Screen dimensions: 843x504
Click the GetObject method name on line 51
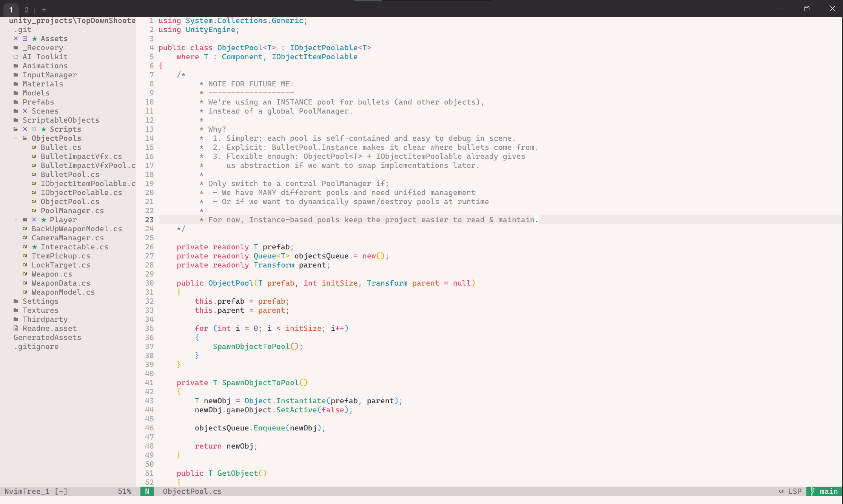click(237, 473)
